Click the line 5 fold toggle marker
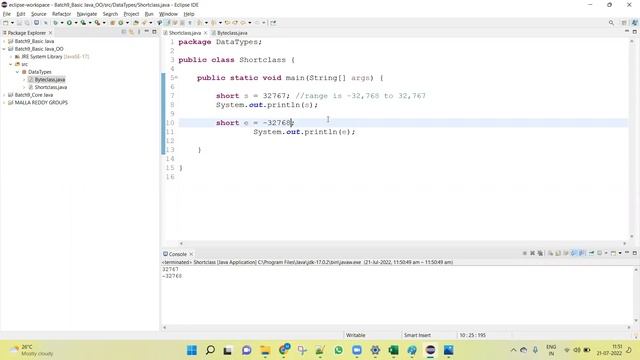640x360 pixels. (x=176, y=78)
